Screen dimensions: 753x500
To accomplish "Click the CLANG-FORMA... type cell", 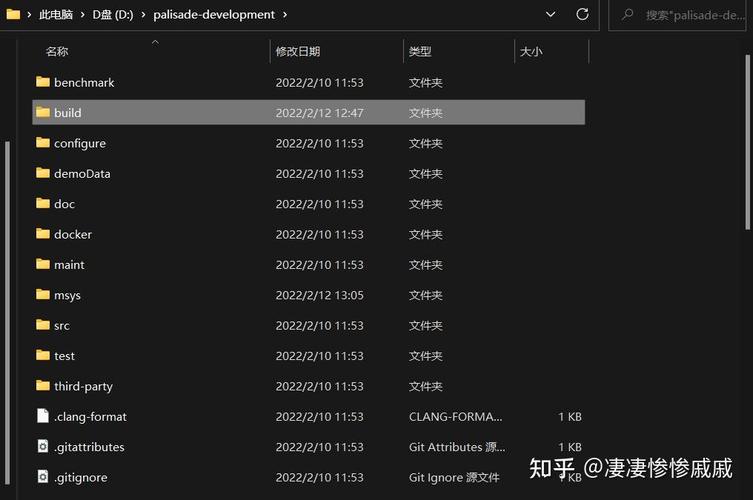I will pyautogui.click(x=456, y=416).
